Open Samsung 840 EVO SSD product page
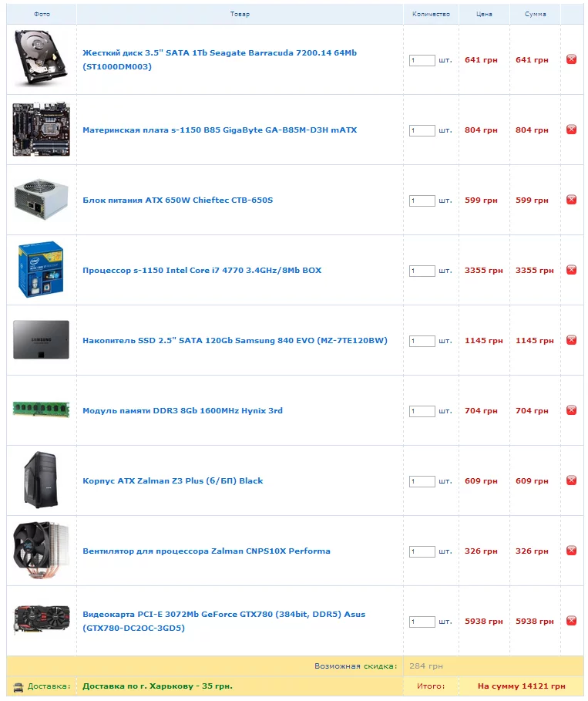The width and height of the screenshot is (588, 701). click(235, 341)
